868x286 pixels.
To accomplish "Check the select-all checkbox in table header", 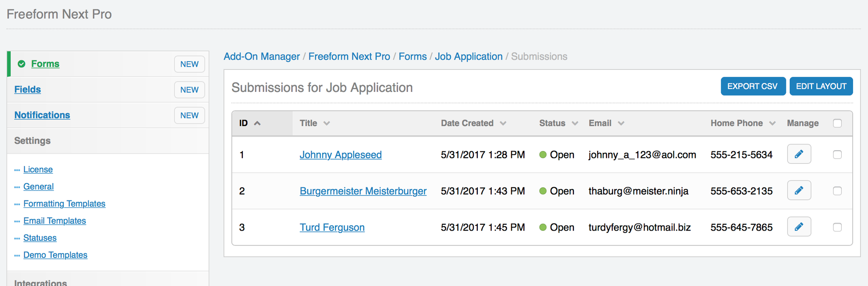I will [x=837, y=123].
